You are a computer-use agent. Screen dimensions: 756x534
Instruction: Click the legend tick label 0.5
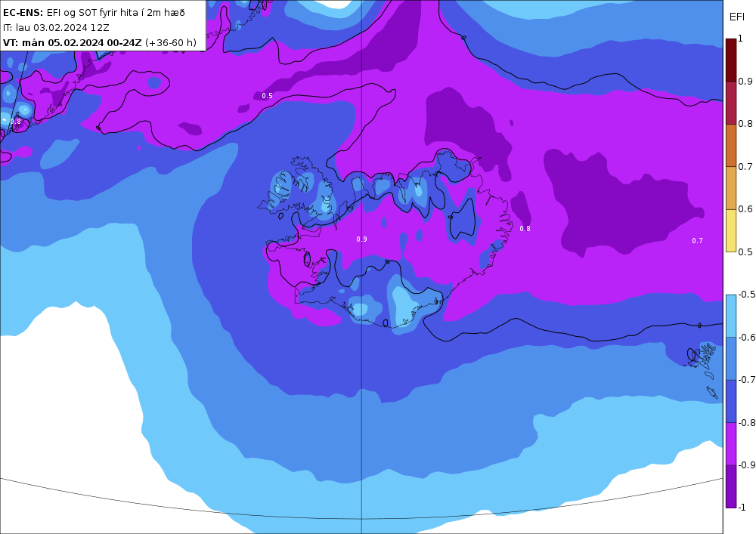(x=745, y=252)
